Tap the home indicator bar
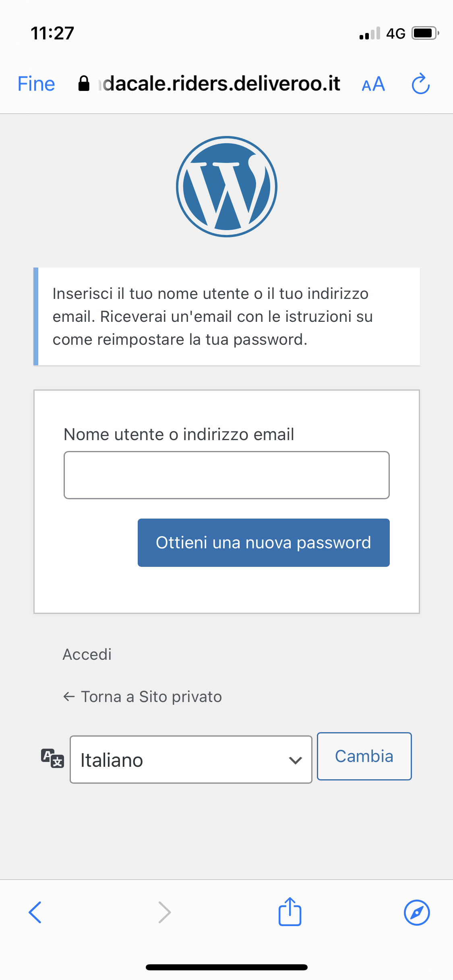 227,967
